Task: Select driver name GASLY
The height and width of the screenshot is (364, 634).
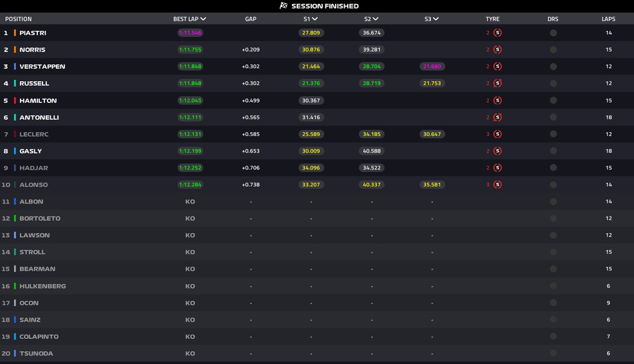Action: click(x=31, y=151)
